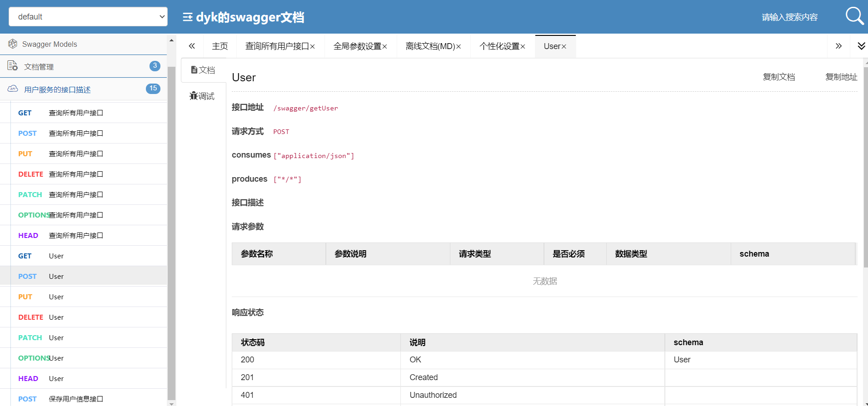Viewport: 868px width, 406px height.
Task: Click the 文档管理 document icon
Action: 13,66
